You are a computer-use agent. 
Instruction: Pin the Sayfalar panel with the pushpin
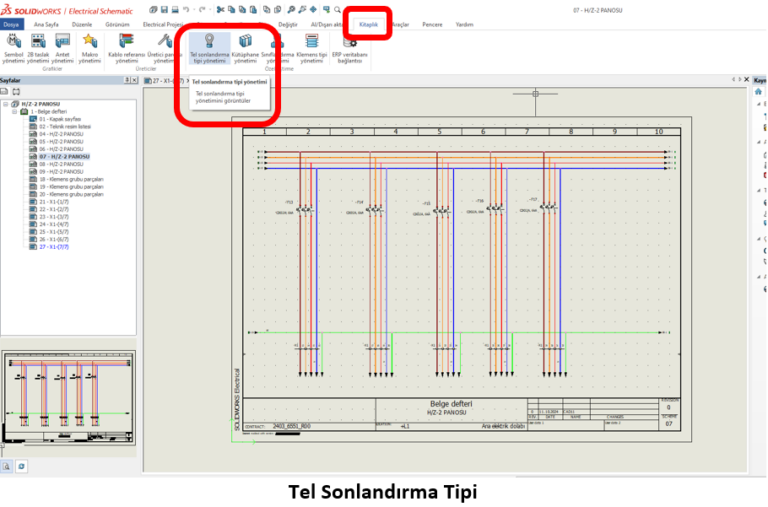(x=126, y=80)
